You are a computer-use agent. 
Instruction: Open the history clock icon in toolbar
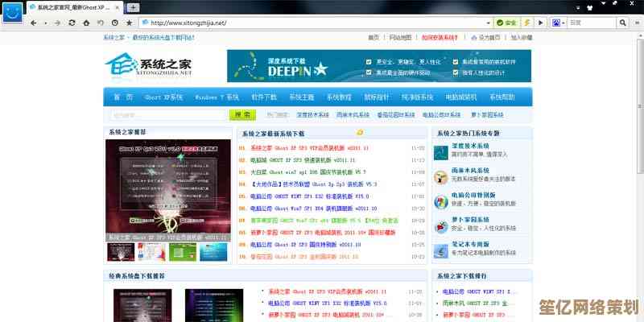(114, 23)
